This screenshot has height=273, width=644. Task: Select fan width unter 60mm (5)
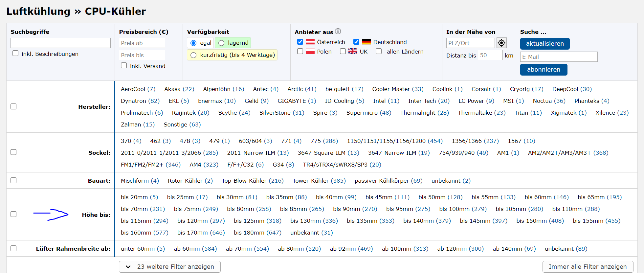tap(143, 249)
